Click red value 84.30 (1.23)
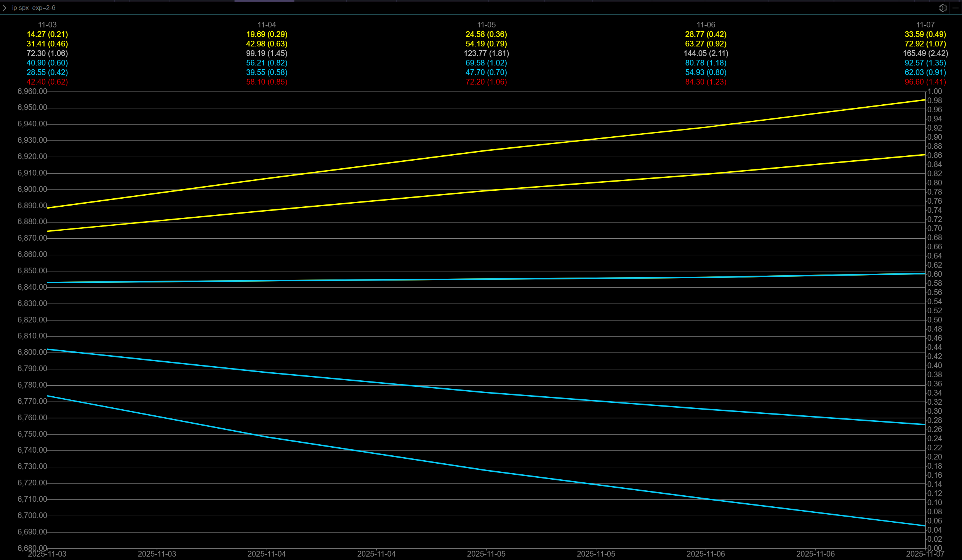 point(706,82)
